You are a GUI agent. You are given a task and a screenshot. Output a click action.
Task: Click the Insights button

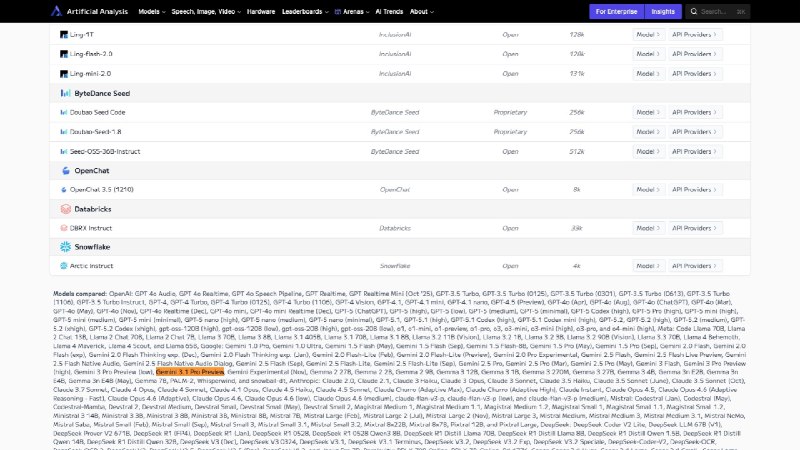point(663,12)
